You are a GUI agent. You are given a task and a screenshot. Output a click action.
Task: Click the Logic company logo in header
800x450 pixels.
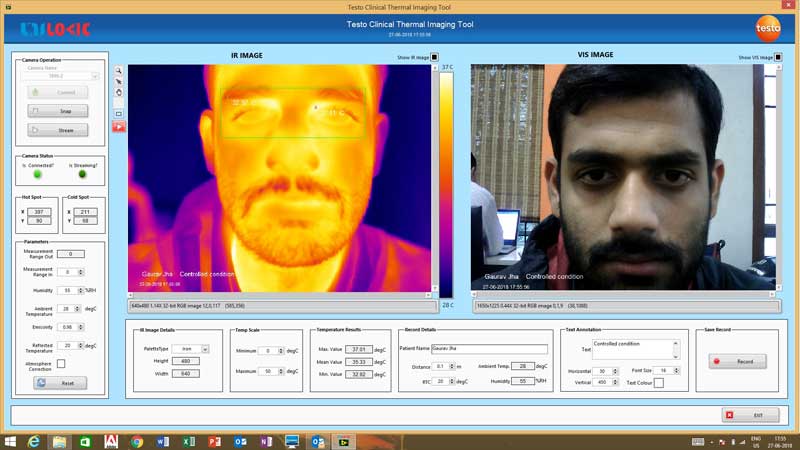click(55, 29)
